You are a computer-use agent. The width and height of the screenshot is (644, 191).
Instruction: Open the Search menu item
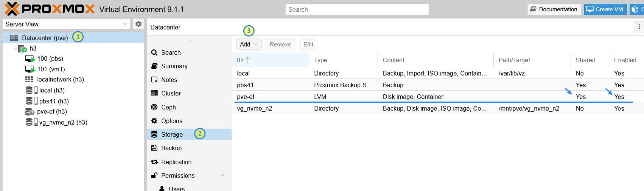pos(189,52)
